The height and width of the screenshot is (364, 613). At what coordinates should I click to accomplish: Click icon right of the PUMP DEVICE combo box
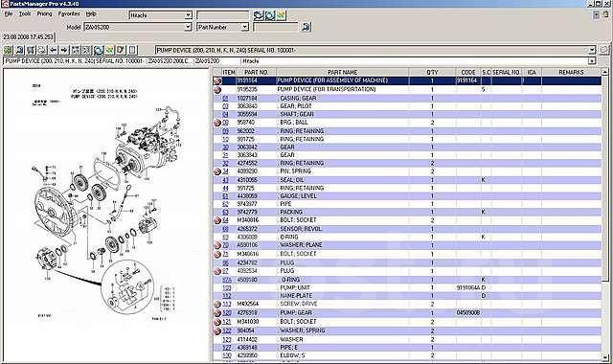[603, 50]
